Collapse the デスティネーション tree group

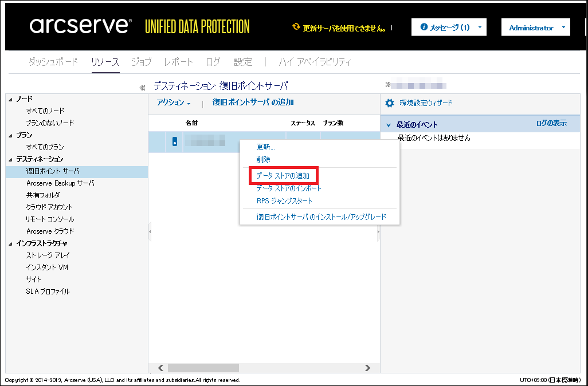(x=10, y=160)
